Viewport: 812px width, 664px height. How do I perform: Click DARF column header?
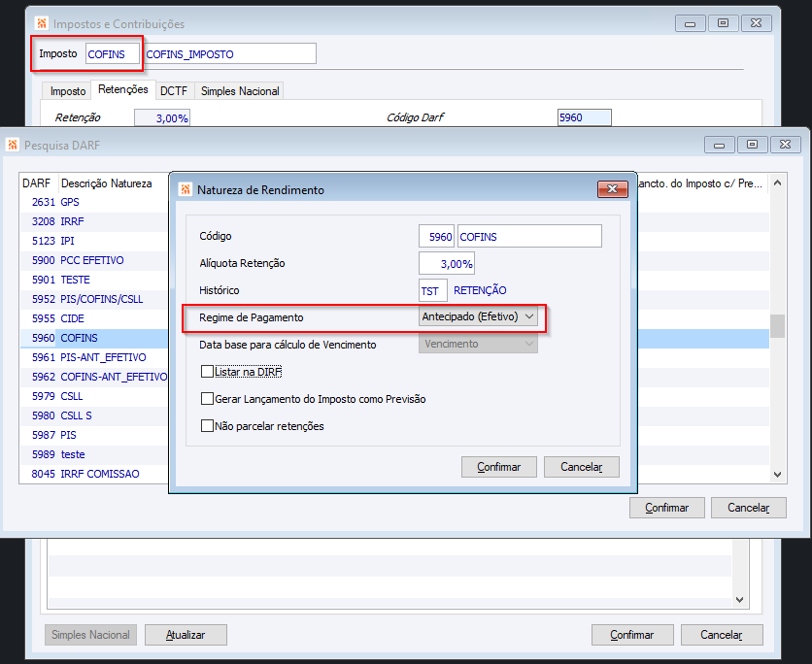click(37, 183)
